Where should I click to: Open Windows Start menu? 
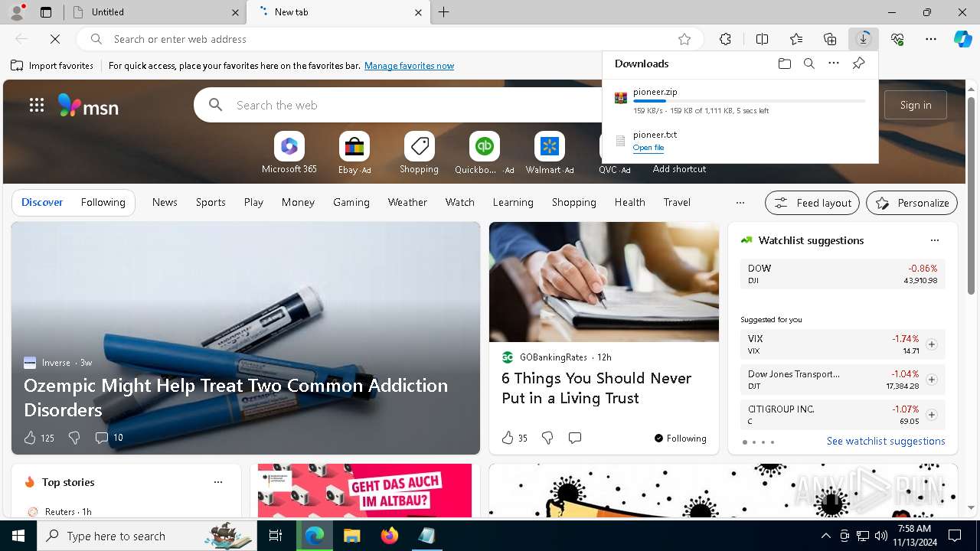click(x=18, y=536)
